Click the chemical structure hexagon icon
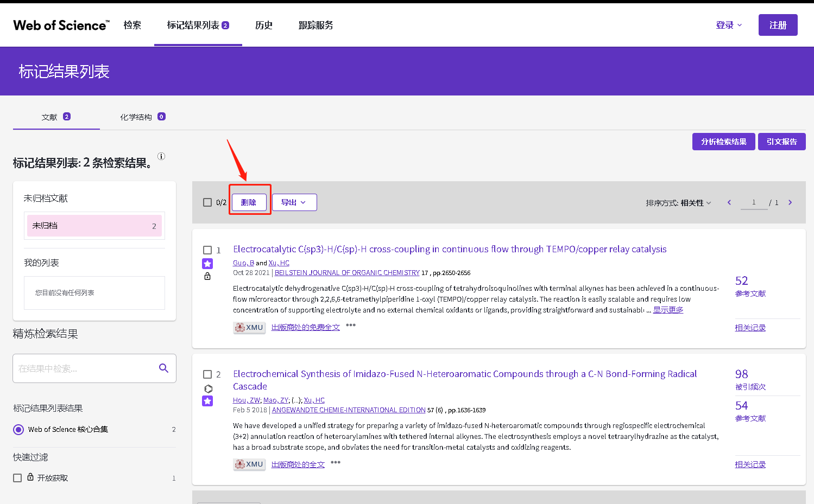 click(x=208, y=388)
